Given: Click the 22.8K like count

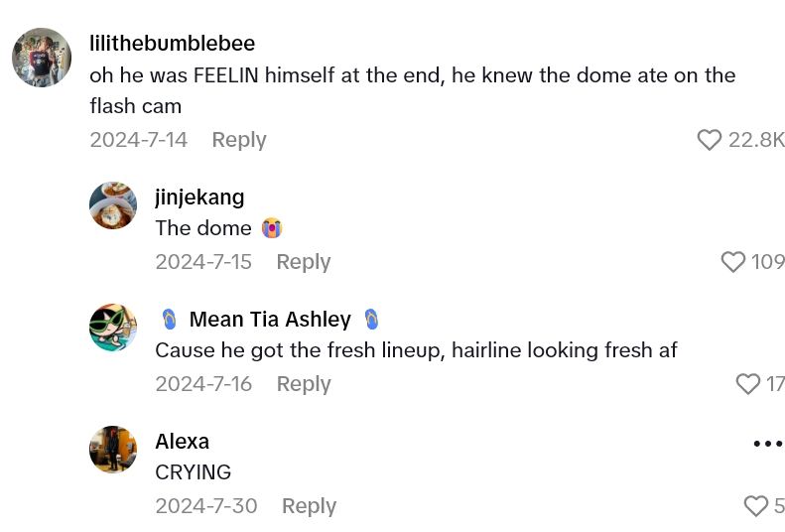Looking at the screenshot, I should click(756, 140).
